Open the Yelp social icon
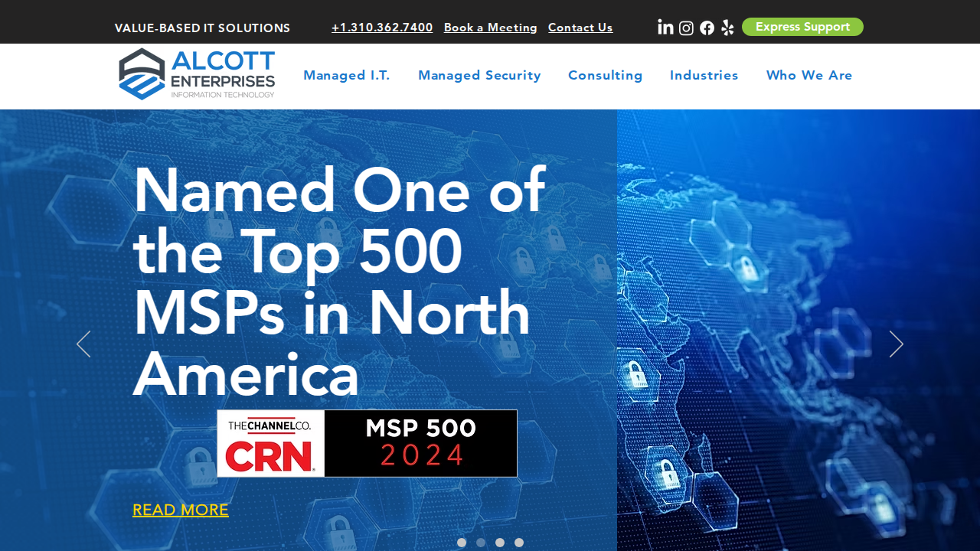This screenshot has height=551, width=980. tap(727, 28)
